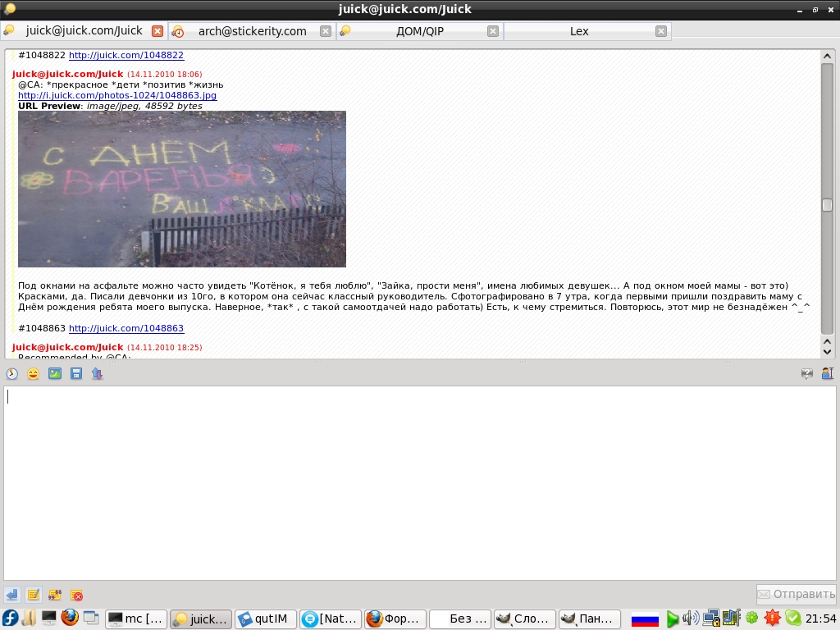Switch keyboard layout via Russian flag
This screenshot has height=630, width=840.
point(645,619)
